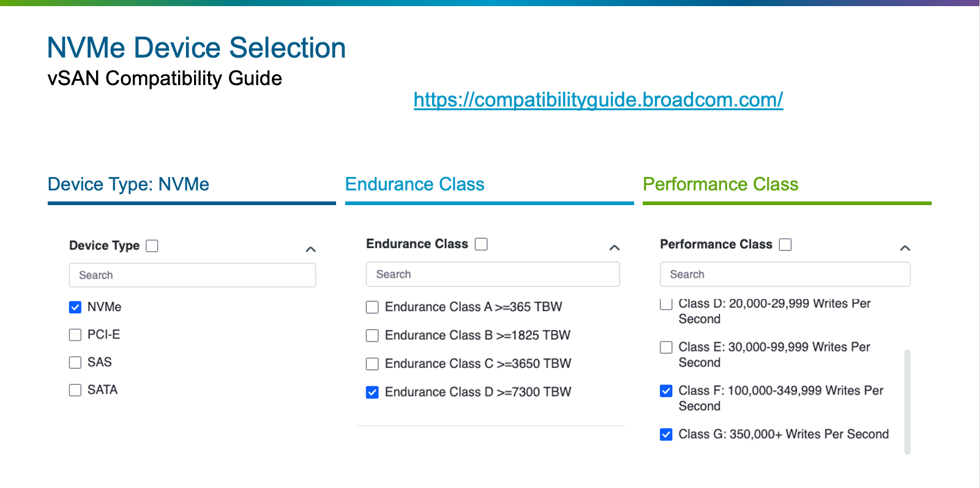Enable the SATA device type checkbox
Viewport: 980px width, 488px height.
(75, 390)
